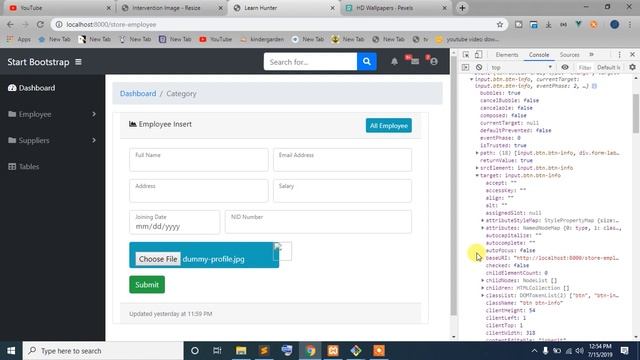
Task: Open the notifications bell icon
Action: point(394,62)
